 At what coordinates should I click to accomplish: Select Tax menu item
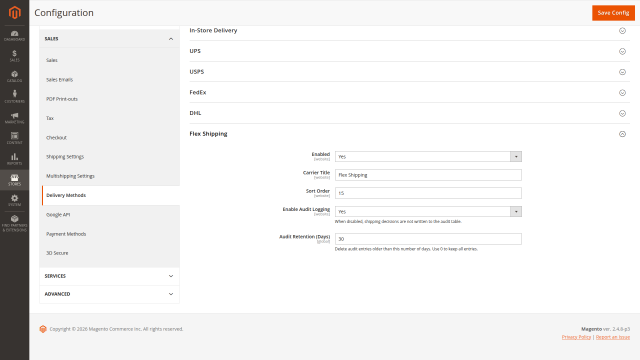click(x=50, y=118)
